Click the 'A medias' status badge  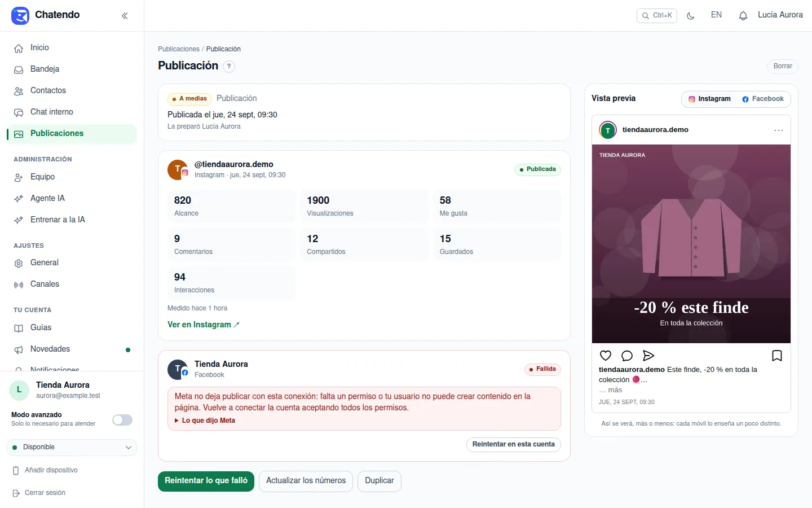click(x=189, y=99)
